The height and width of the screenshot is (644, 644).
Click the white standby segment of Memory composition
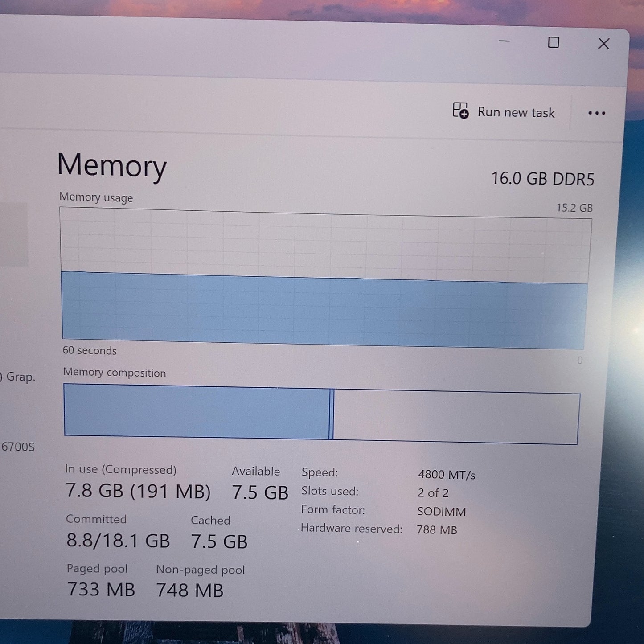click(455, 417)
